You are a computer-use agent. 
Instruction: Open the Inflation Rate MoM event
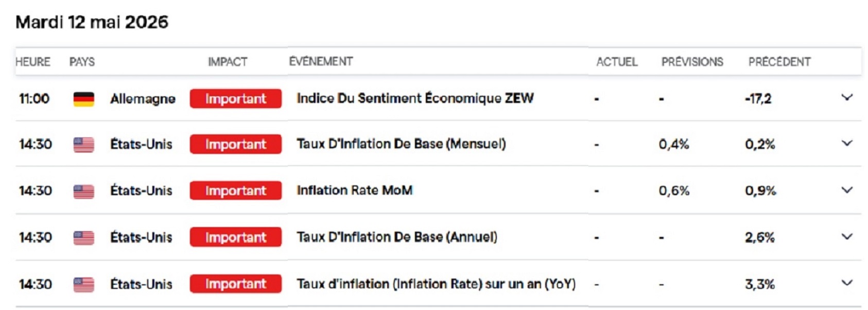click(355, 190)
